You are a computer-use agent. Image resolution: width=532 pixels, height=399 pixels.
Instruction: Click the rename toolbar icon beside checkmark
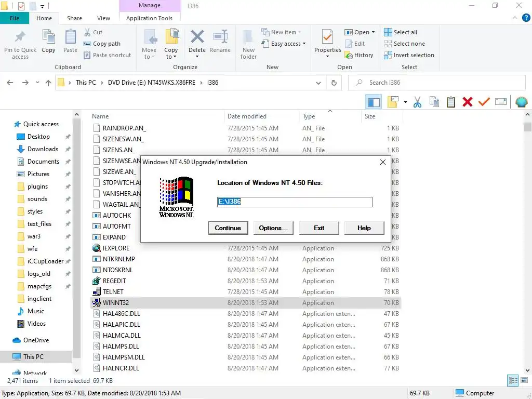(501, 102)
